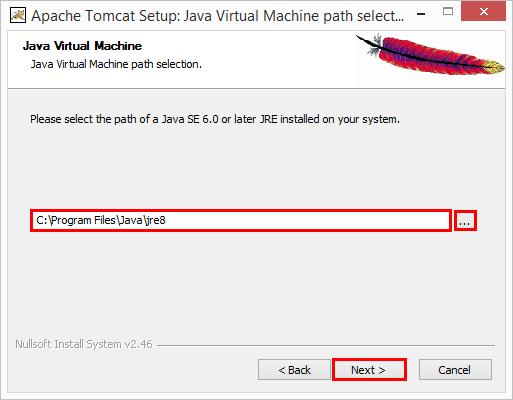Image resolution: width=513 pixels, height=400 pixels.
Task: Proceed with the Next > button
Action: tap(369, 370)
